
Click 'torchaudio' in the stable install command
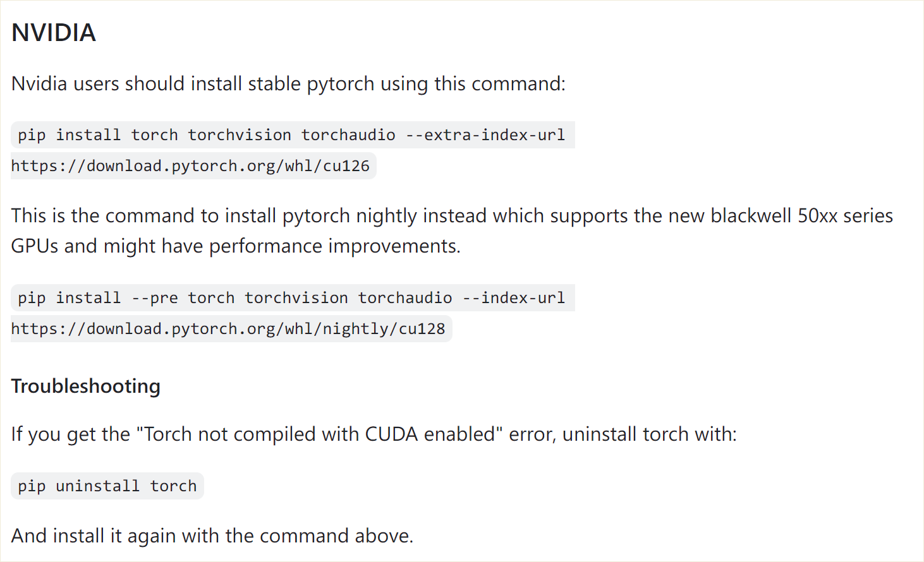pyautogui.click(x=348, y=135)
